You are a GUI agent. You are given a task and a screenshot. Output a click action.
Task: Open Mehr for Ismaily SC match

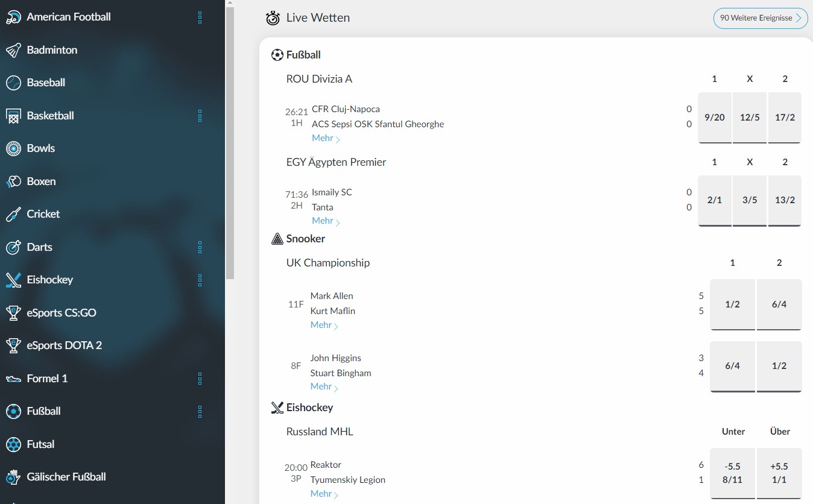tap(326, 221)
